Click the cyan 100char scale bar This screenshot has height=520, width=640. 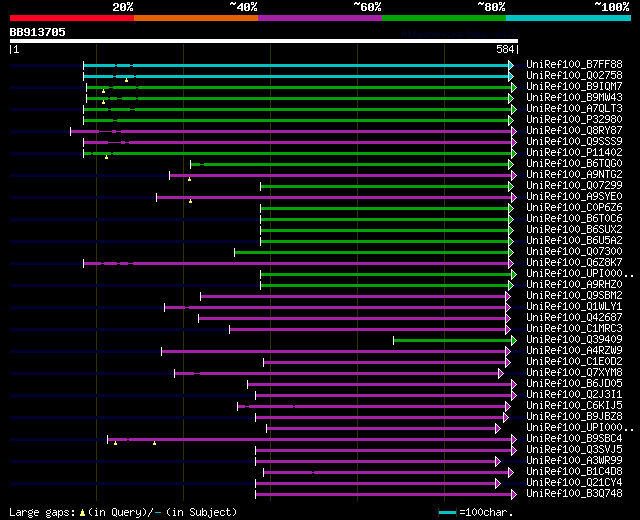[447, 512]
